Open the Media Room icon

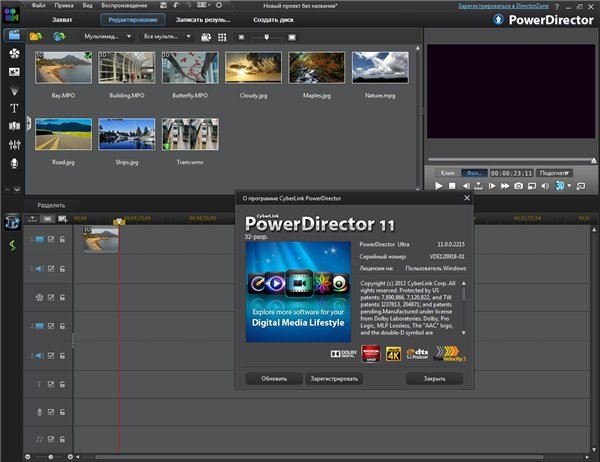click(x=14, y=36)
